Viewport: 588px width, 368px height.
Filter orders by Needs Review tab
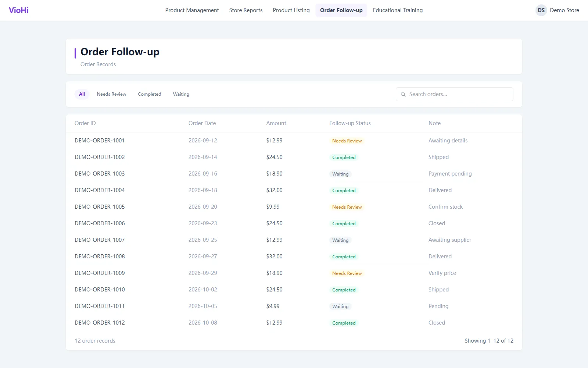click(111, 94)
